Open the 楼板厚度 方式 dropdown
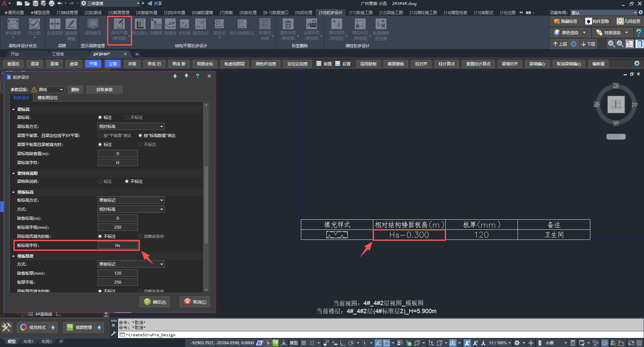Viewport: 644px width, 347px height. point(131,264)
